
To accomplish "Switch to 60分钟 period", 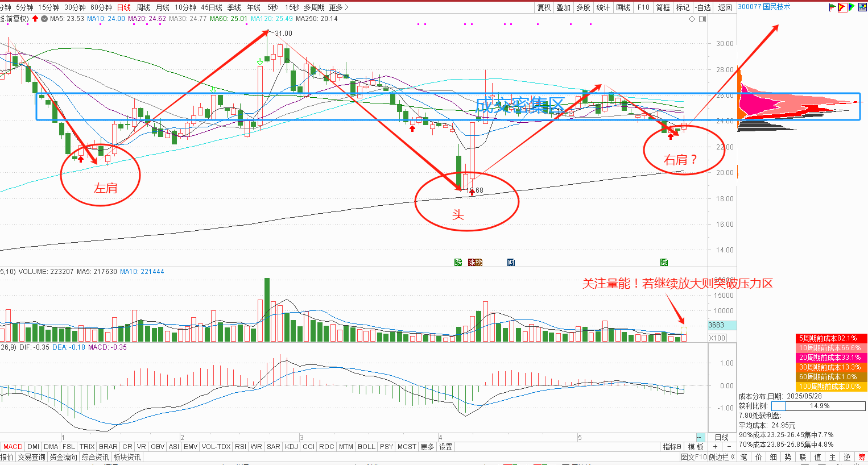I will click(101, 7).
